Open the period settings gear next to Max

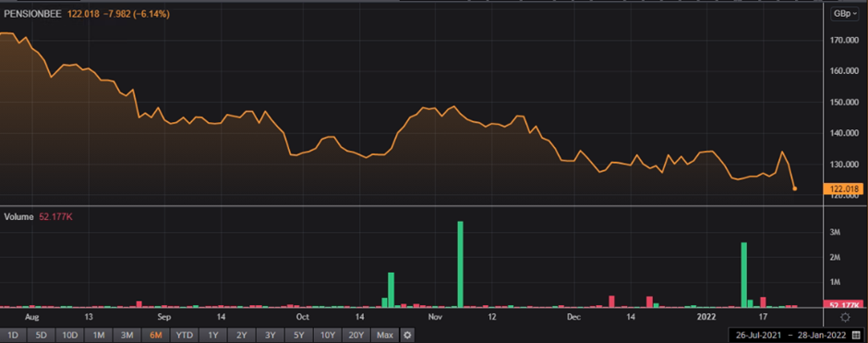pyautogui.click(x=407, y=336)
